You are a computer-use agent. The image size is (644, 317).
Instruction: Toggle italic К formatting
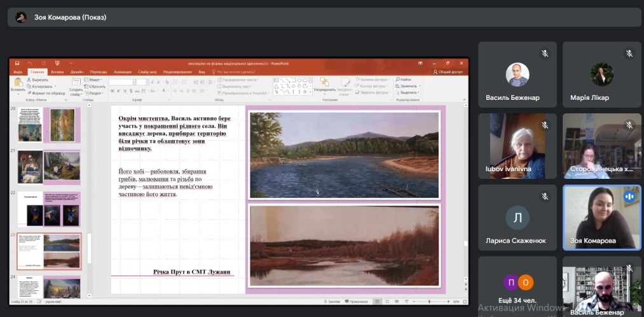click(x=118, y=91)
